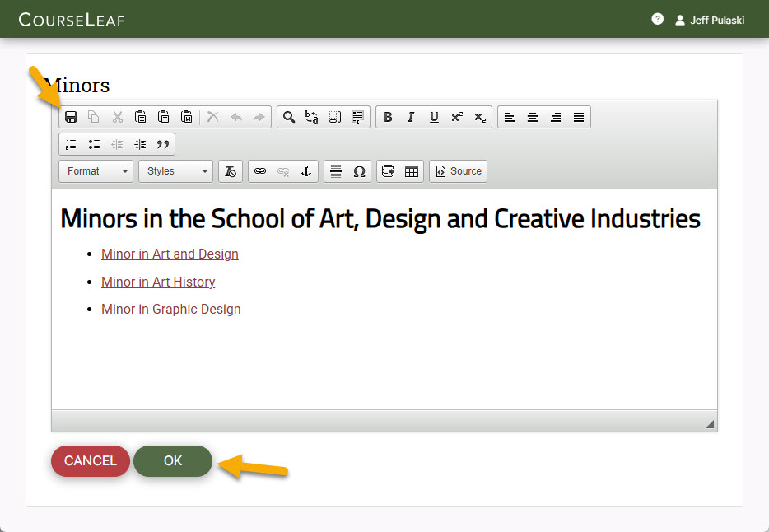Justify the text alignment
The height and width of the screenshot is (532, 769).
(579, 117)
